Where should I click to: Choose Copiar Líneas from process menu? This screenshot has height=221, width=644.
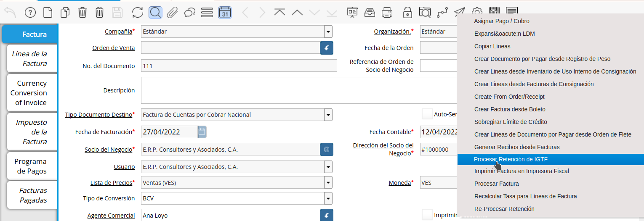(x=492, y=46)
